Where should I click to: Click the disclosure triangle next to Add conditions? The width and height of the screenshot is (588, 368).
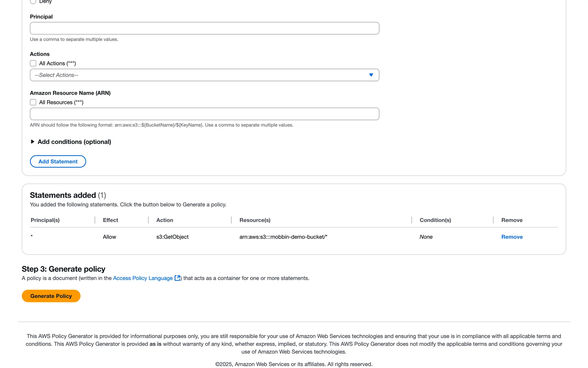tap(32, 142)
